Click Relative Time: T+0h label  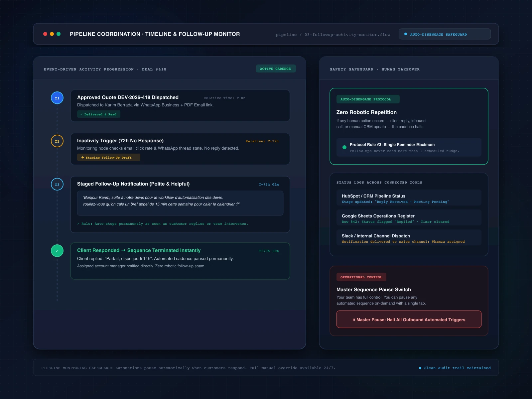pyautogui.click(x=224, y=98)
